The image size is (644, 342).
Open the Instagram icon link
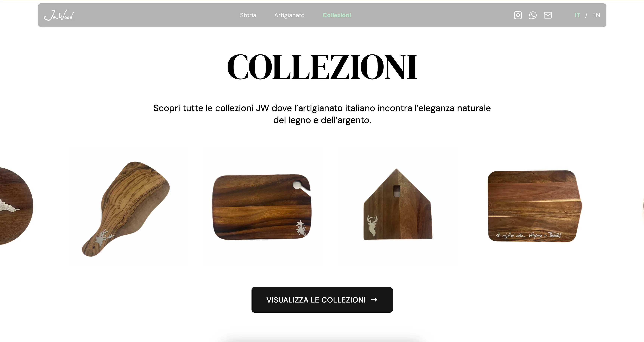[x=518, y=15]
